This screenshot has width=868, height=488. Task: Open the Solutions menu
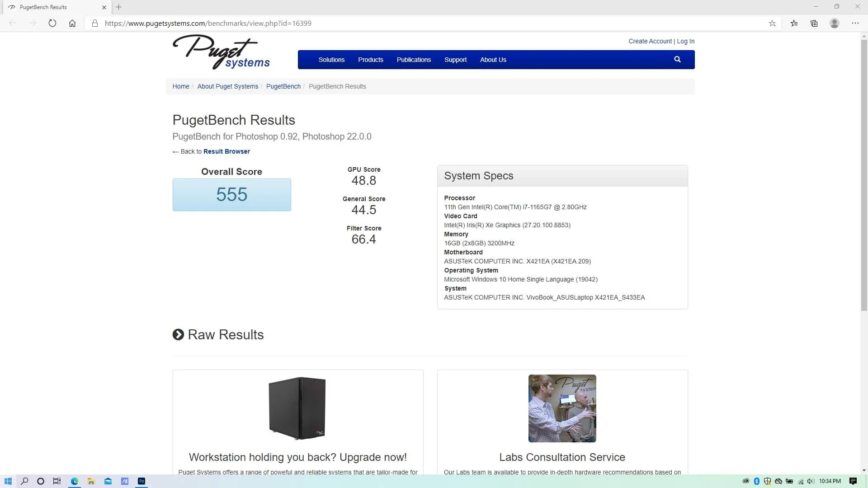coord(331,60)
